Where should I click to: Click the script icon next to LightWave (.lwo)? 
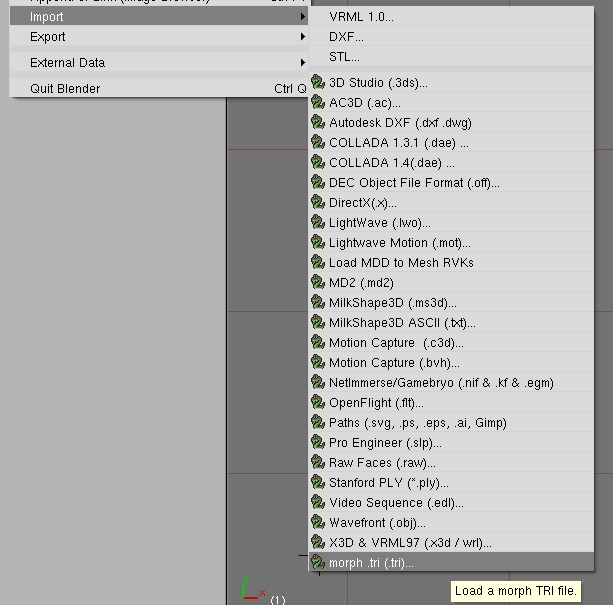click(x=319, y=223)
